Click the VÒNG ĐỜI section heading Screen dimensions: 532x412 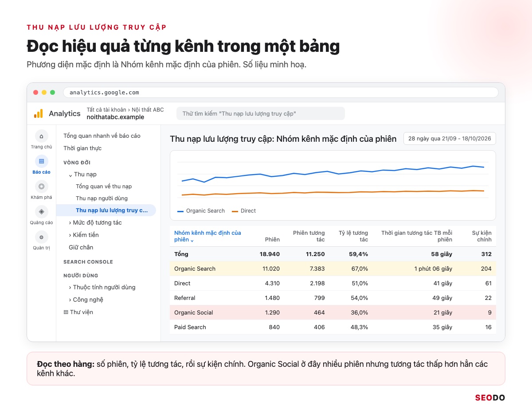click(77, 163)
